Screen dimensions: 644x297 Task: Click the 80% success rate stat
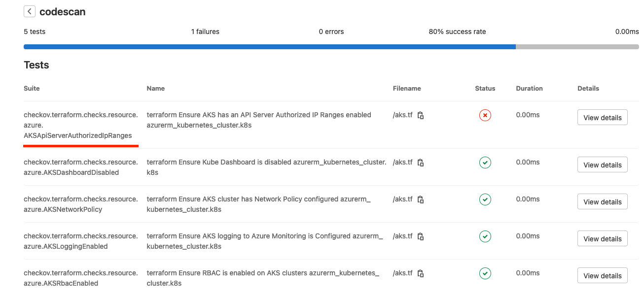(457, 31)
